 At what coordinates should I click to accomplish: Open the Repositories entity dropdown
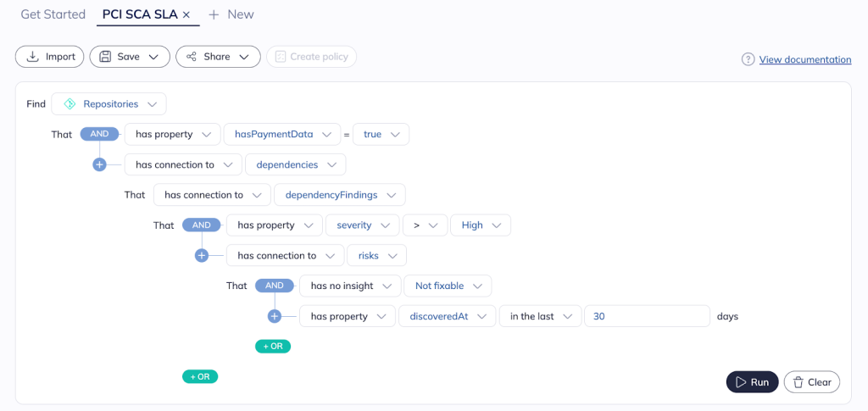tap(109, 104)
